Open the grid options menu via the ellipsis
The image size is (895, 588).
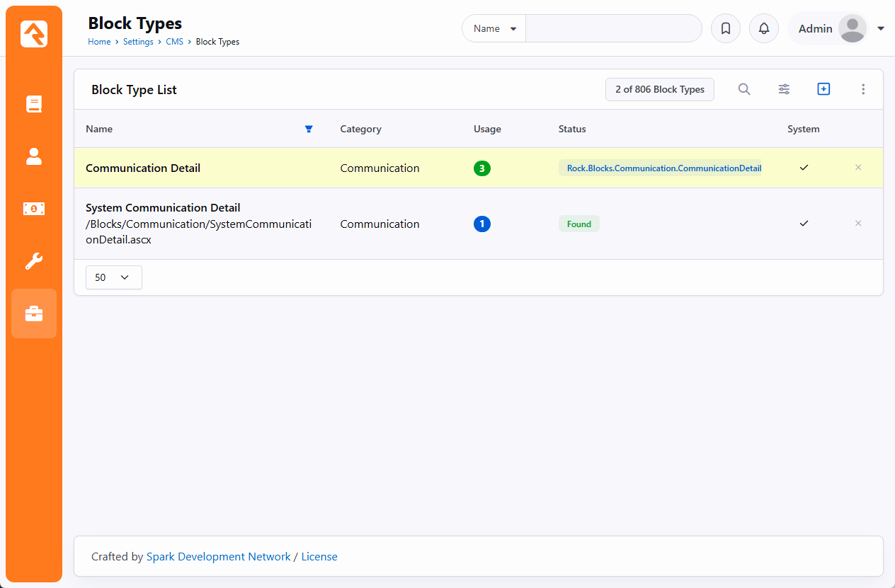pyautogui.click(x=863, y=89)
